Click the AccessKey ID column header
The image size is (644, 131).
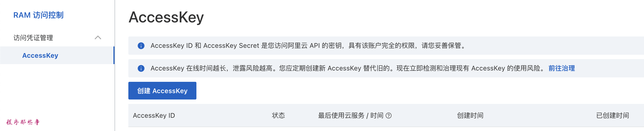154,116
